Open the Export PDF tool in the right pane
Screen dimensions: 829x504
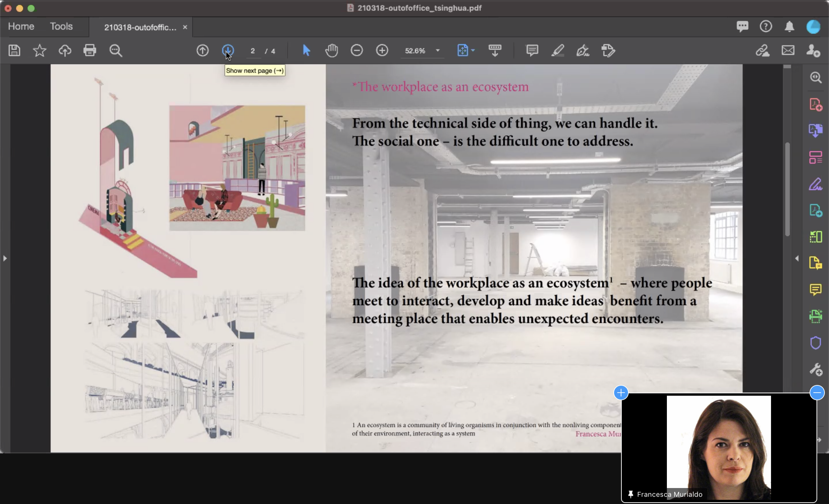pyautogui.click(x=816, y=131)
